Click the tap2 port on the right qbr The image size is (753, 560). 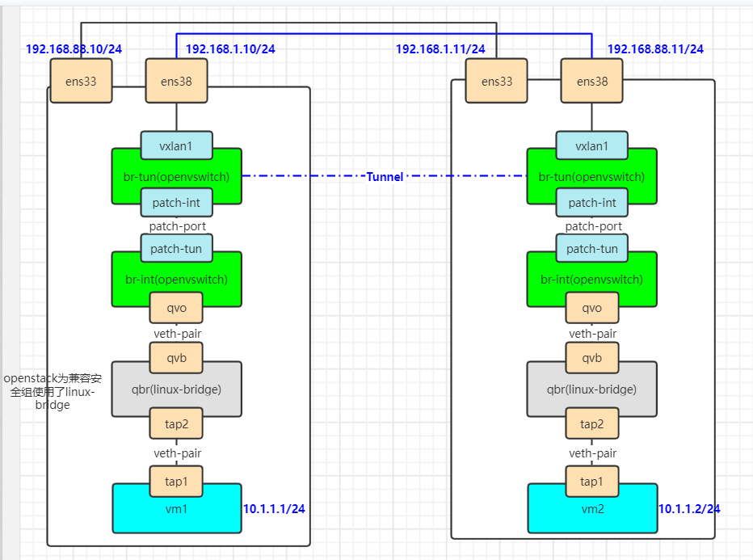point(592,423)
